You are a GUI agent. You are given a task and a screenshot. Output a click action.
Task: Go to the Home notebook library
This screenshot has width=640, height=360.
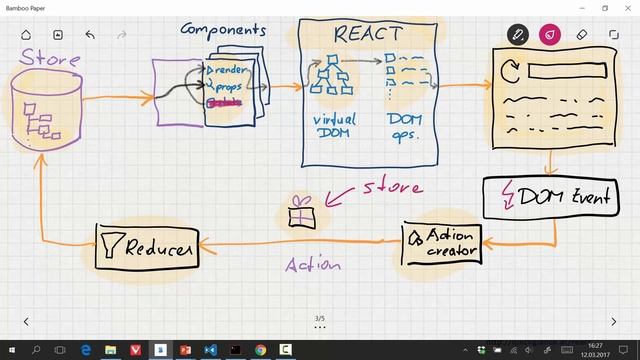click(26, 35)
